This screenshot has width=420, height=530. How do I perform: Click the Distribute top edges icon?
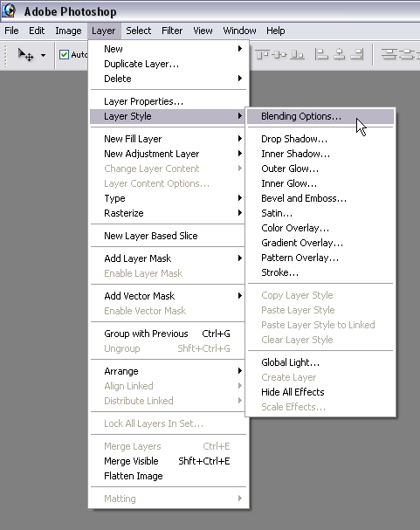coord(389,54)
